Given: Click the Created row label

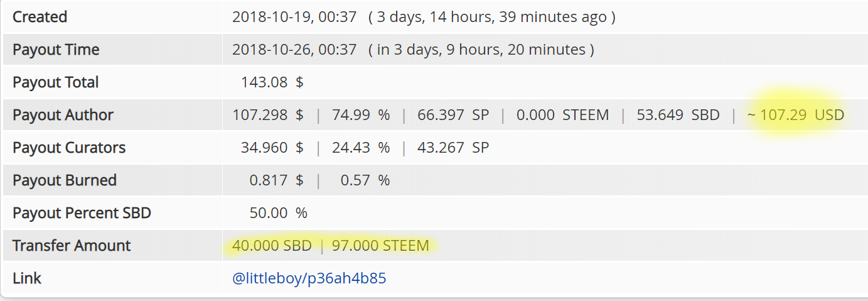Looking at the screenshot, I should pyautogui.click(x=40, y=17).
